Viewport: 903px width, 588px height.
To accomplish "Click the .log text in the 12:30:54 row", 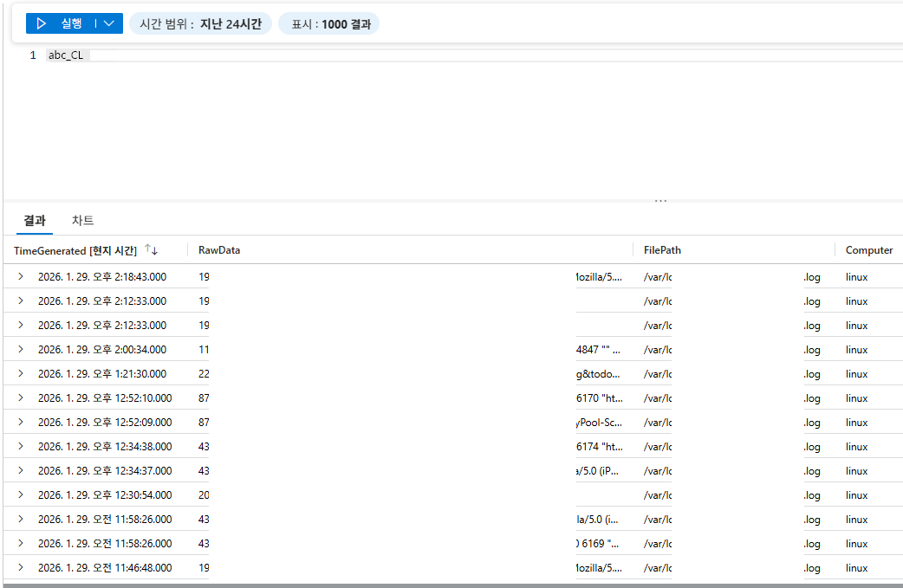I will pos(812,494).
